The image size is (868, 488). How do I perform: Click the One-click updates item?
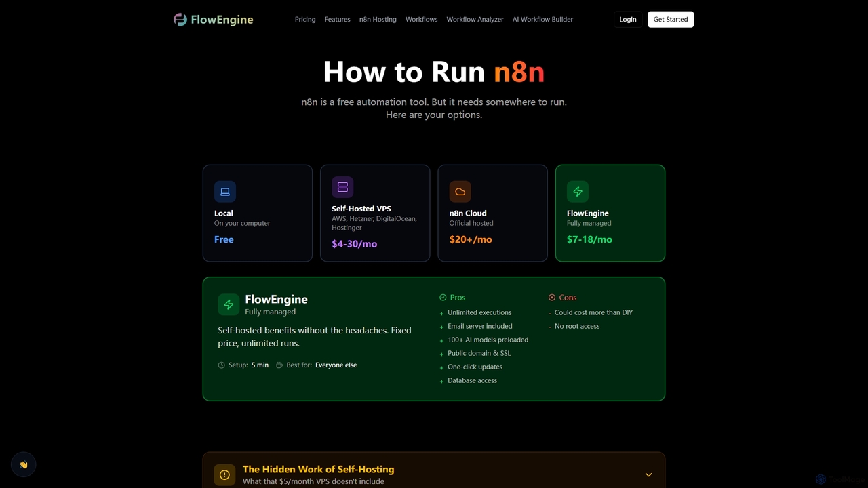(x=475, y=367)
